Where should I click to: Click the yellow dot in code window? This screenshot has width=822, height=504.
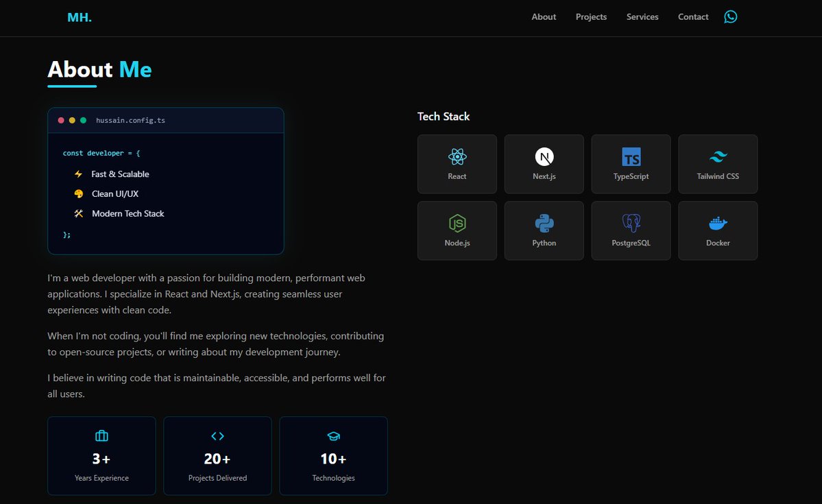(x=72, y=120)
